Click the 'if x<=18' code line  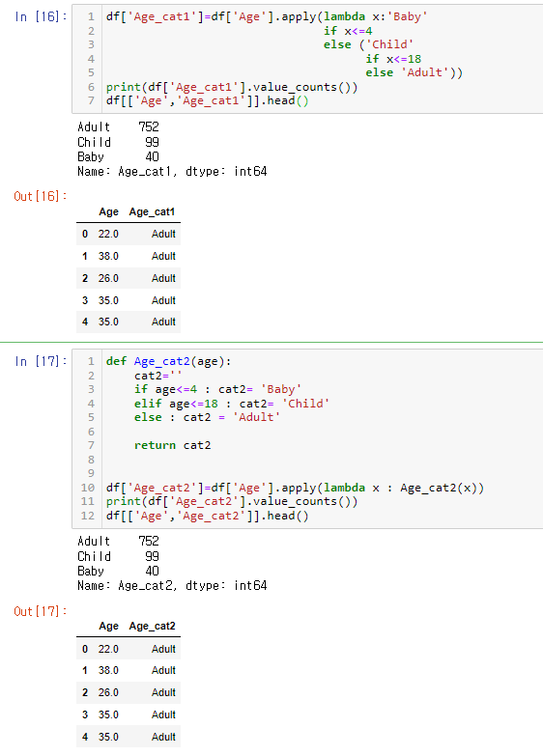pos(393,59)
